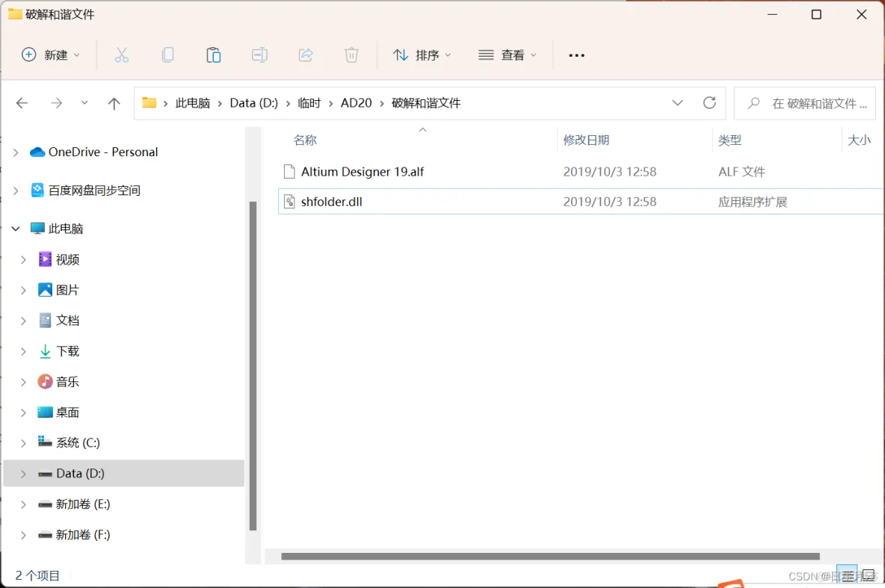Image resolution: width=885 pixels, height=588 pixels.
Task: Open address bar history dropdown
Action: click(x=677, y=102)
